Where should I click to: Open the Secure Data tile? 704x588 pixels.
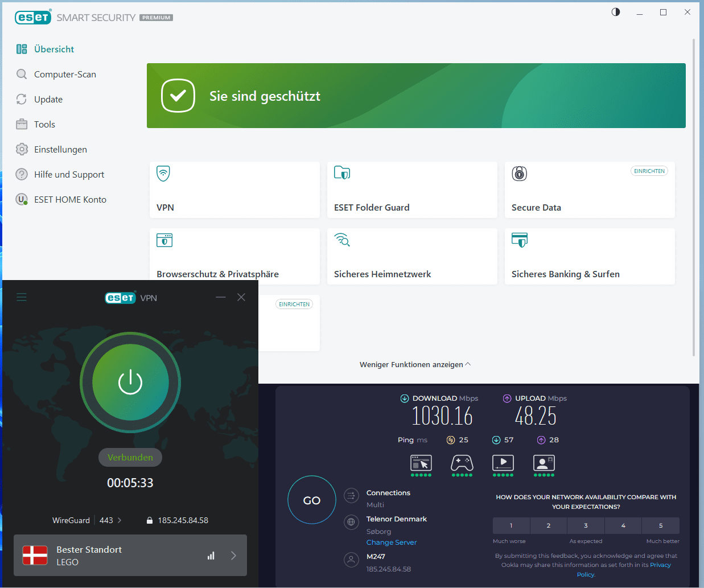pyautogui.click(x=590, y=190)
